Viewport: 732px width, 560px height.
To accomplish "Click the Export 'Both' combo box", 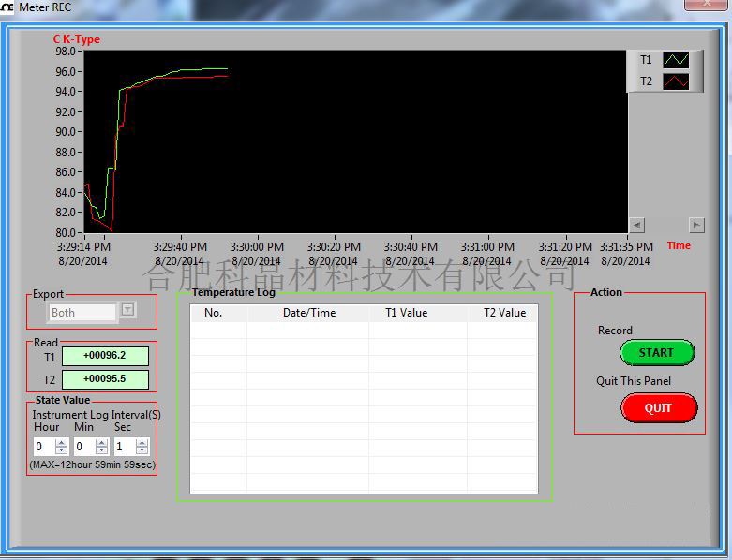I will (x=82, y=313).
